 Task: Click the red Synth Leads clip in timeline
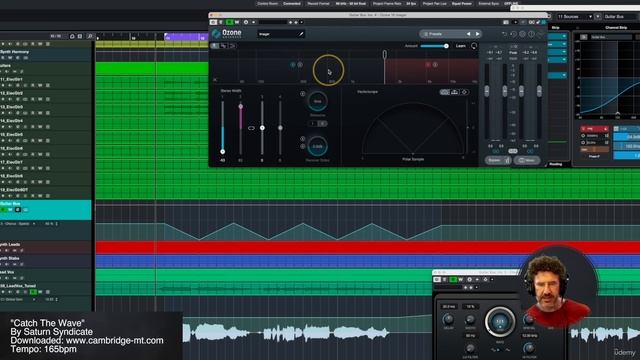pyautogui.click(x=367, y=248)
